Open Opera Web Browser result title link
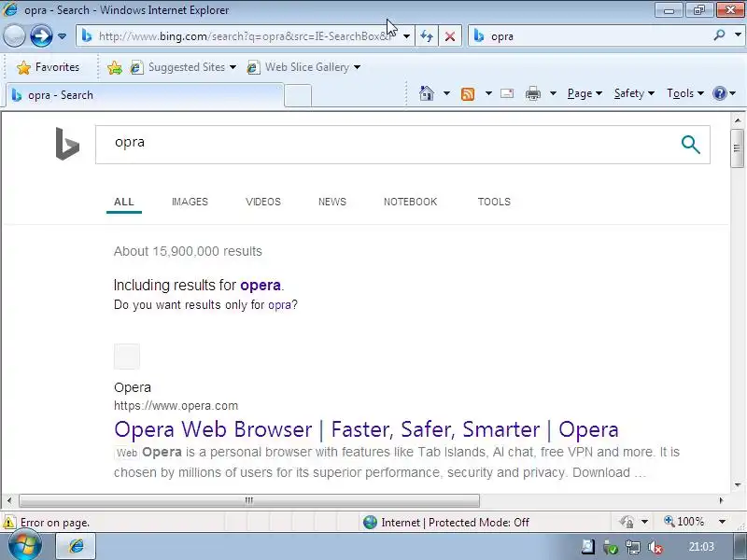Image resolution: width=747 pixels, height=560 pixels. point(366,429)
